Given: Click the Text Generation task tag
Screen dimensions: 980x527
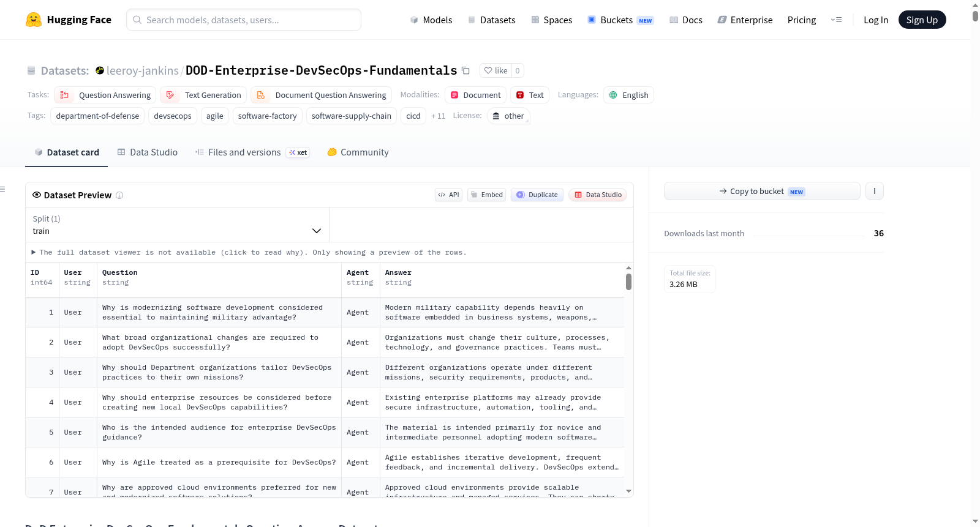Looking at the screenshot, I should [203, 95].
